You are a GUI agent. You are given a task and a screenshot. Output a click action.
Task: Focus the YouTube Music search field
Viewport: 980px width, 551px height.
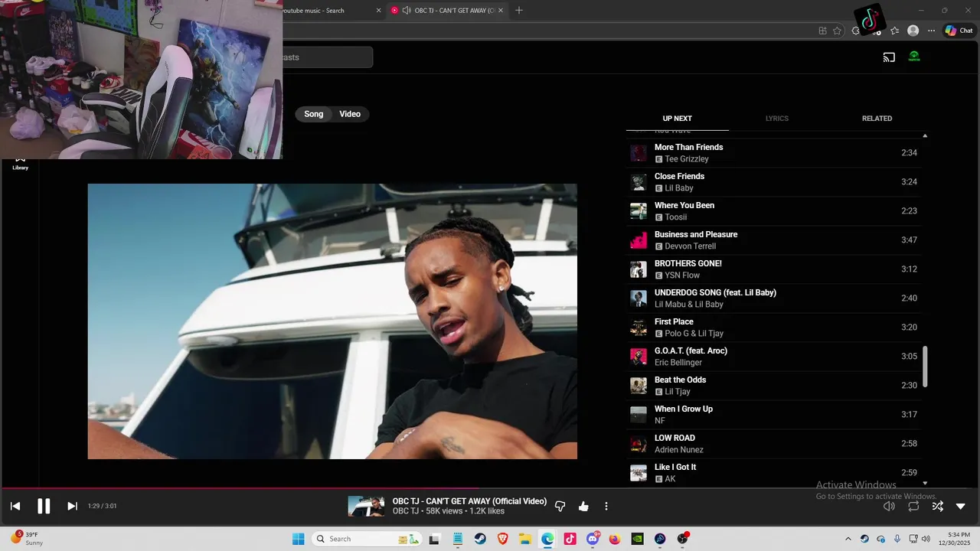pos(328,57)
